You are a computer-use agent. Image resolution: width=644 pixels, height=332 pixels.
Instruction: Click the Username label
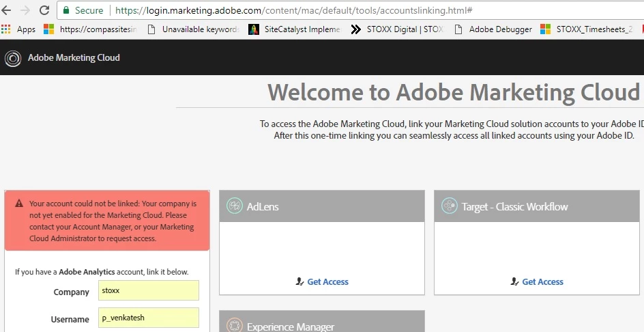(x=70, y=319)
